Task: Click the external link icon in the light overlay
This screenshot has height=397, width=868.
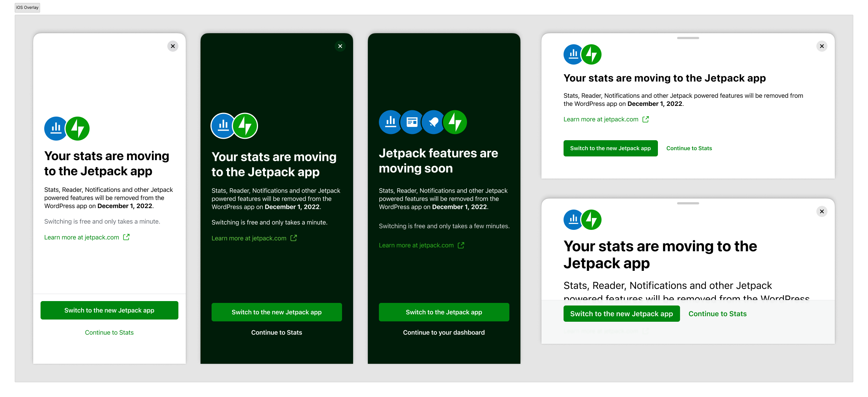Action: coord(126,237)
